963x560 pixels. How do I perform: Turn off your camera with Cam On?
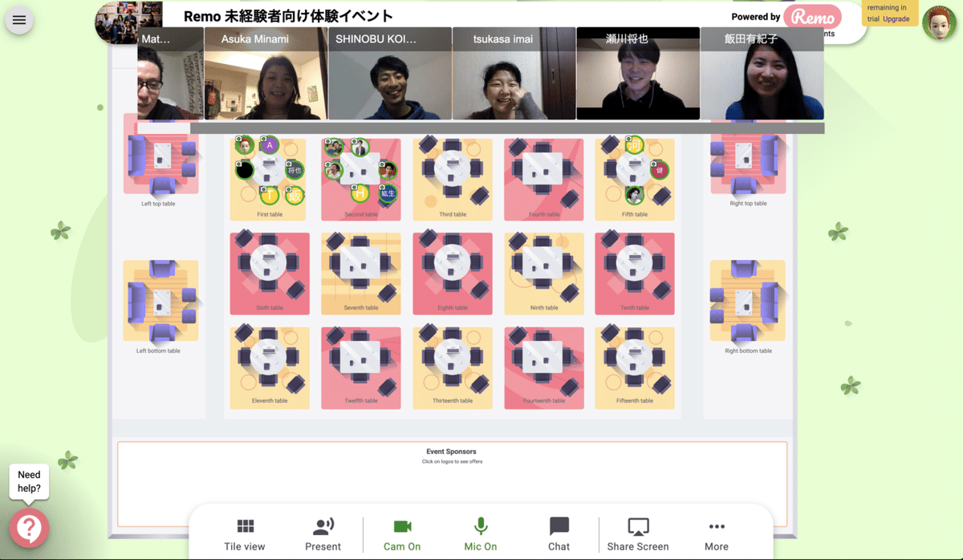(x=401, y=534)
